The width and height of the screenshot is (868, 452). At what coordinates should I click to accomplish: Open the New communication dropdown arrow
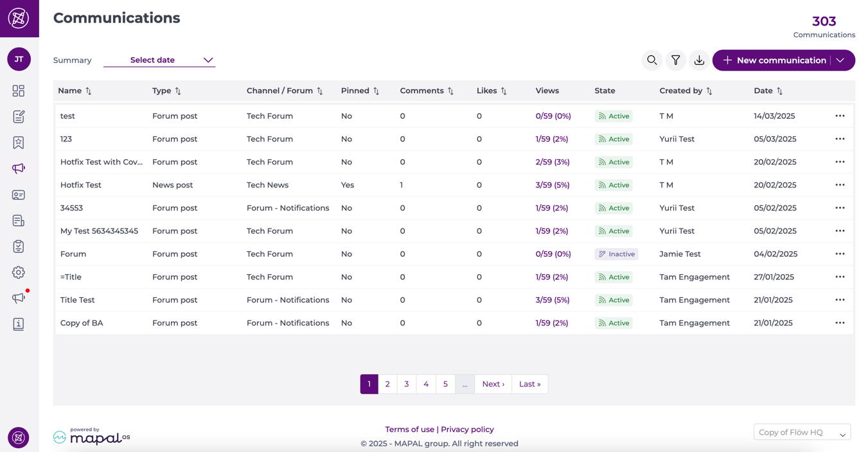(x=840, y=60)
